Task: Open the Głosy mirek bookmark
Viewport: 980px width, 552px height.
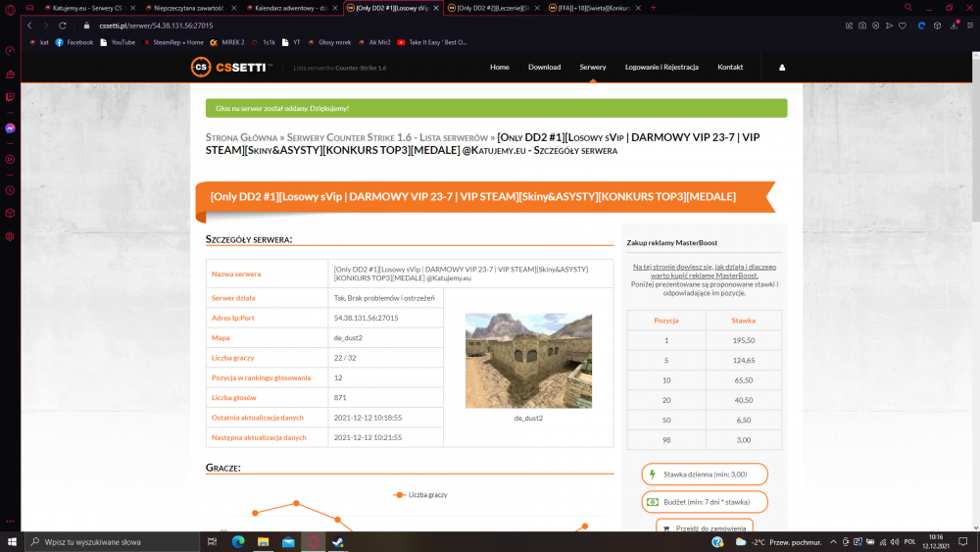Action: 328,42
